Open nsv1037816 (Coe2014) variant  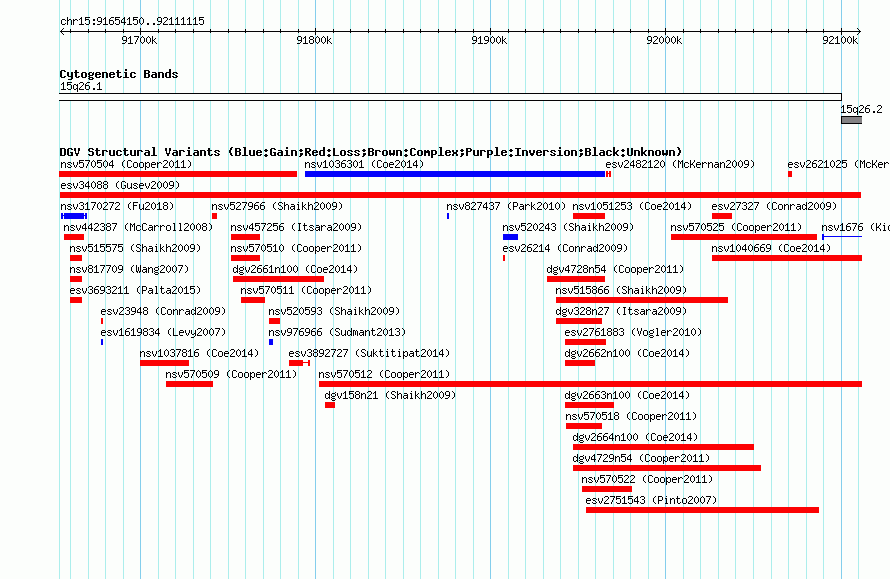pos(200,354)
